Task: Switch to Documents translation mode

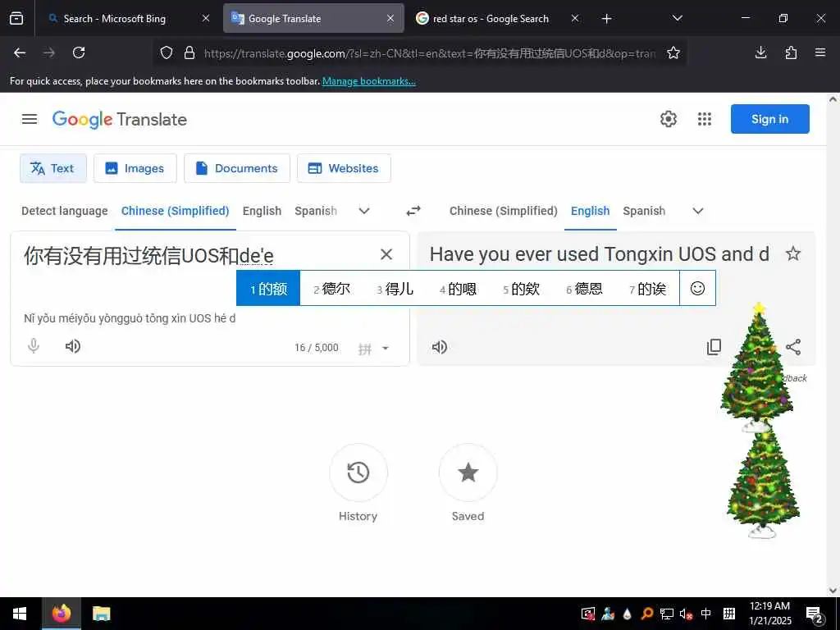Action: pyautogui.click(x=237, y=168)
